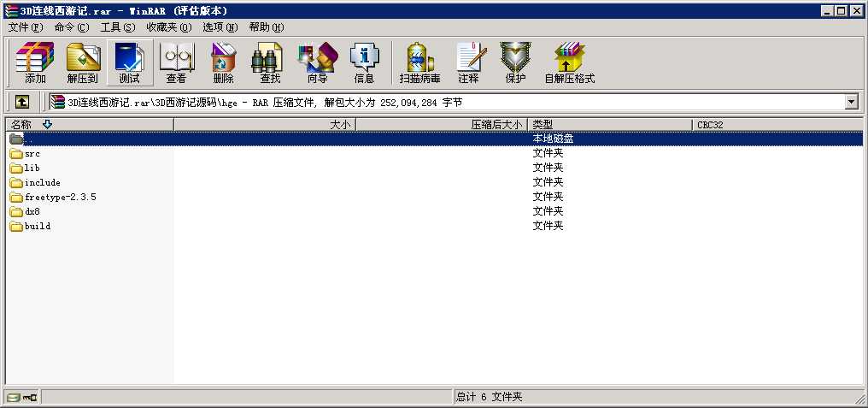868x408 pixels.
Task: Click the drive icon in status bar
Action: tap(14, 397)
